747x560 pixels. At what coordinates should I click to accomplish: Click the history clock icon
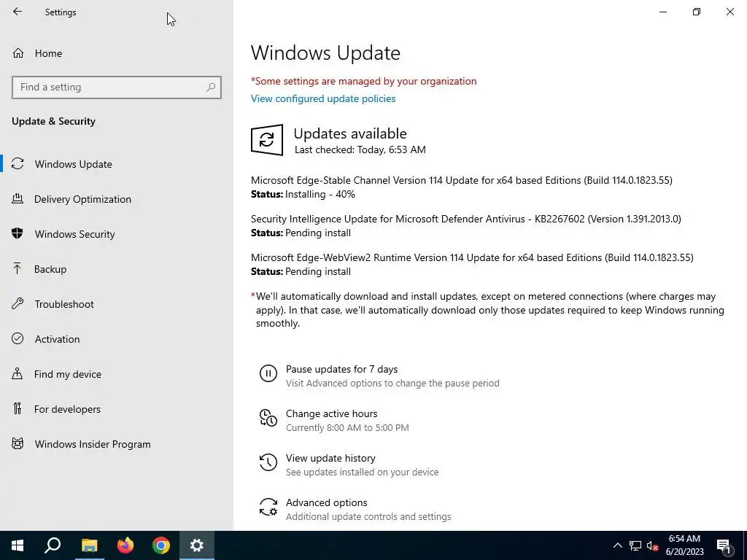[268, 462]
